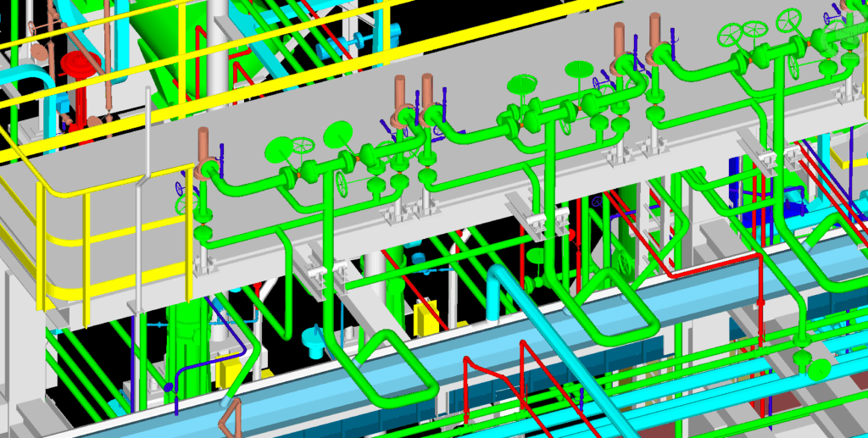The image size is (868, 438).
Task: Click the green round flange at bottom right
Action: pos(820,369)
